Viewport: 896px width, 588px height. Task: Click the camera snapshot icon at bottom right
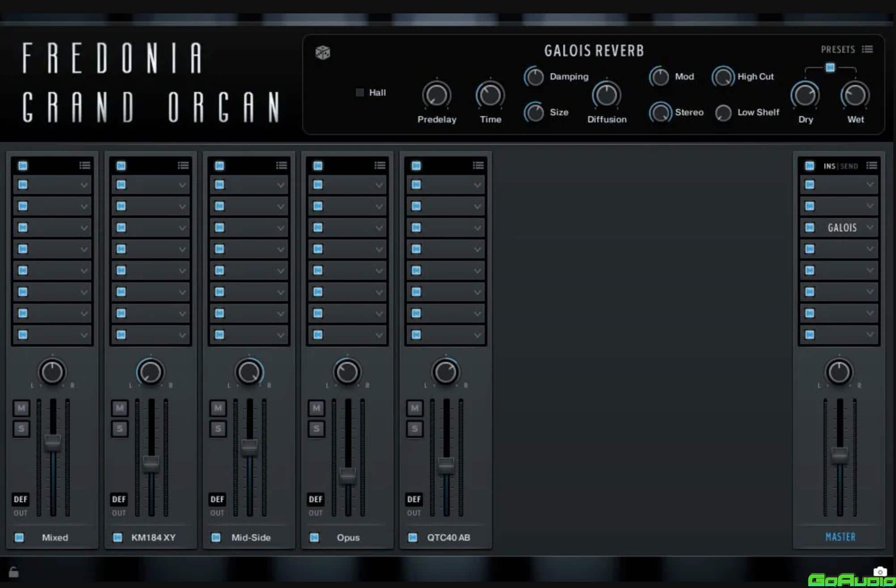pyautogui.click(x=879, y=571)
